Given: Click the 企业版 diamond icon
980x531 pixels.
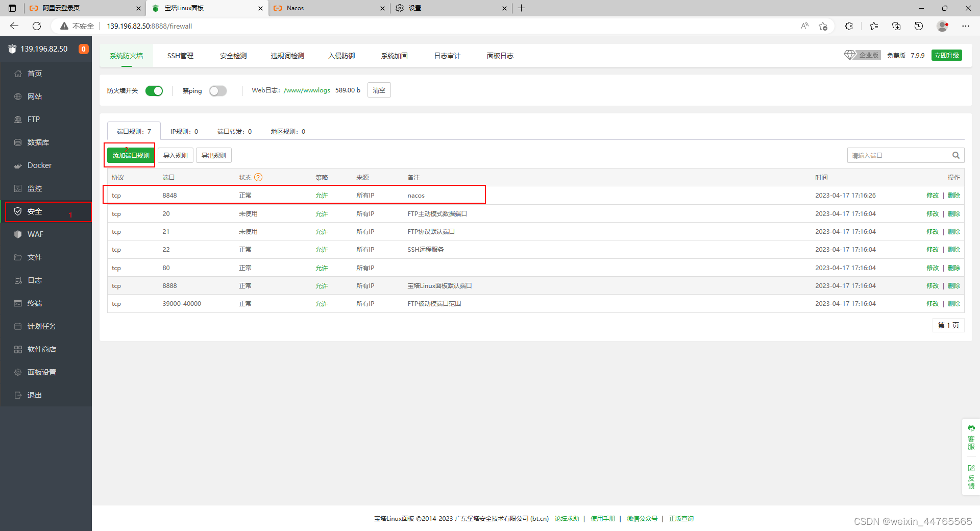Looking at the screenshot, I should pos(850,55).
